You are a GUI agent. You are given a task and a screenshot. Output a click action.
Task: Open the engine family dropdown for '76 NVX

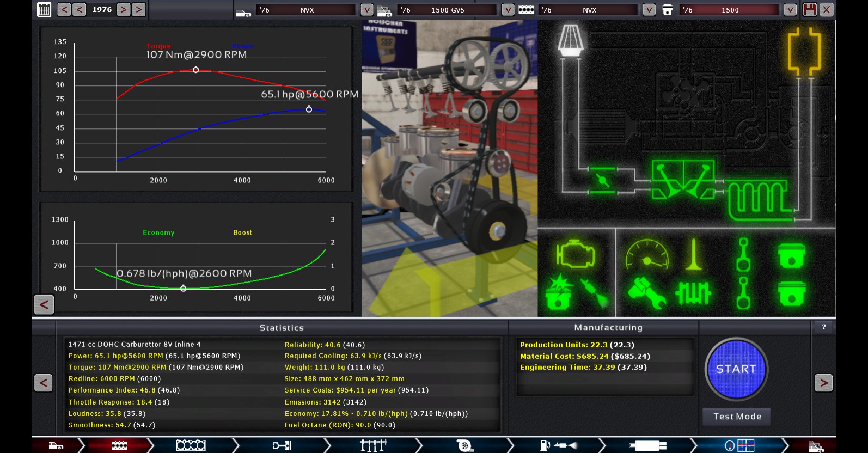click(x=649, y=10)
